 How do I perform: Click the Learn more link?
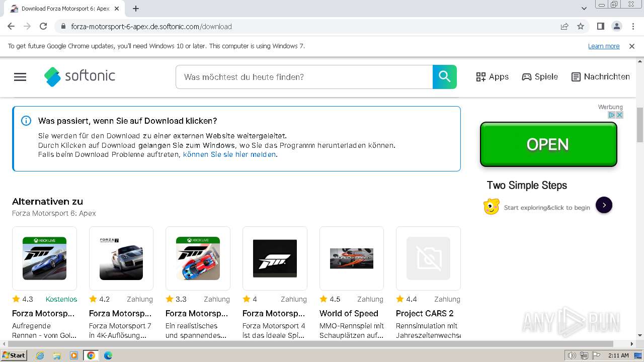tap(604, 46)
